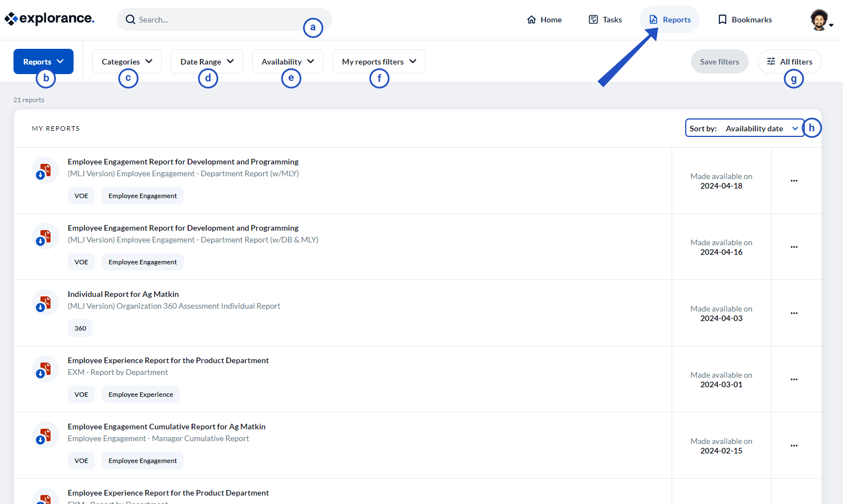Click the PDF report icon beside Individual Report
The height and width of the screenshot is (504, 843).
pyautogui.click(x=45, y=302)
